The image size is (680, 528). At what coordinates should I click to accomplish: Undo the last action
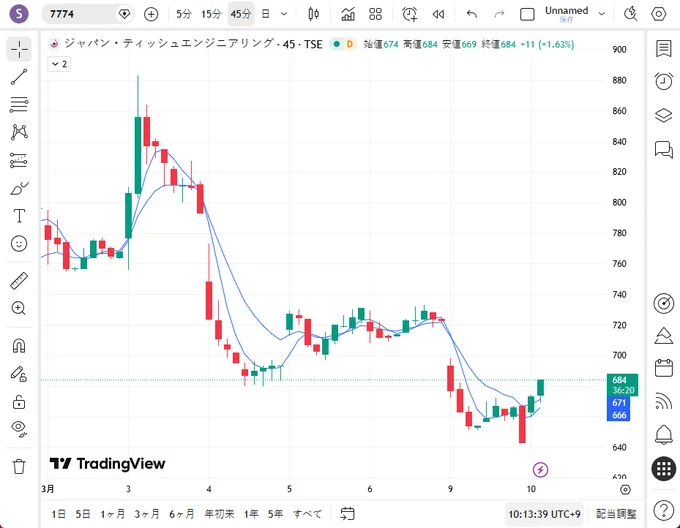472,14
